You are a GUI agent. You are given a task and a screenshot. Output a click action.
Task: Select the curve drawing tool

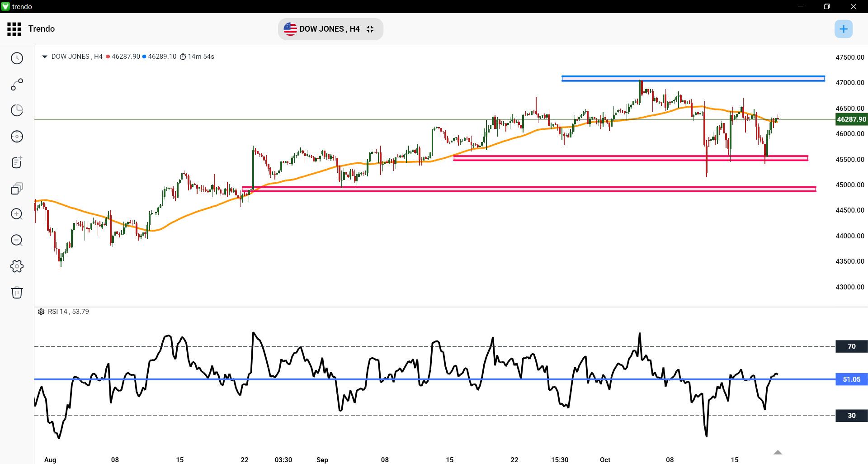[x=17, y=85]
